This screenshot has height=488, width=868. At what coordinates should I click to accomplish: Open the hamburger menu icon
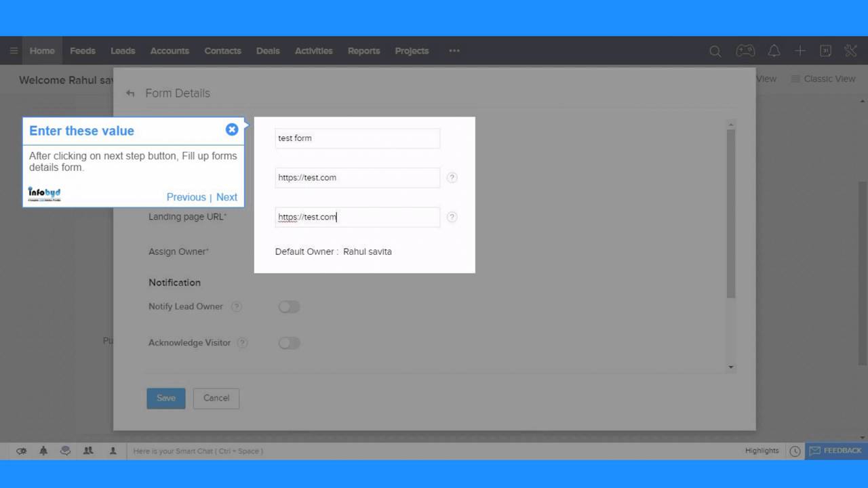[14, 51]
